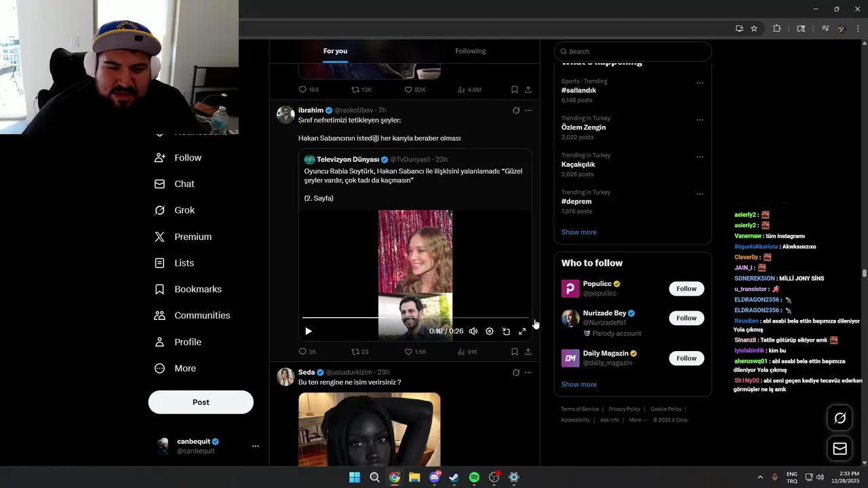Bookmark this page with star icon
The width and height of the screenshot is (868, 488).
[754, 28]
